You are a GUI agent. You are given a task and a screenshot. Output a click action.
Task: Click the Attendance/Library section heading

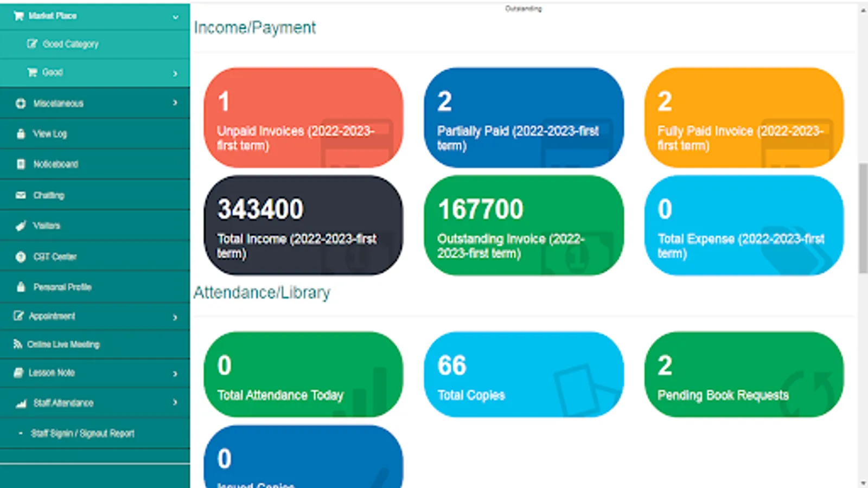click(x=262, y=293)
